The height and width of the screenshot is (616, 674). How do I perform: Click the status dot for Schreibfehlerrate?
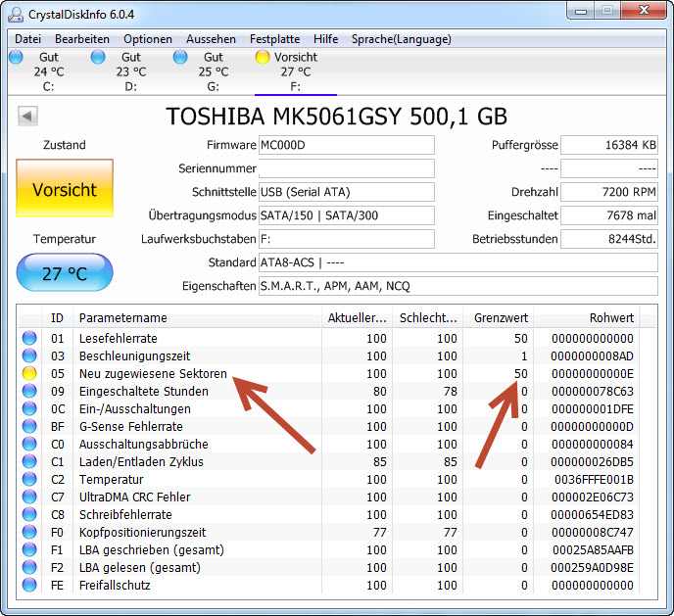pyautogui.click(x=29, y=514)
